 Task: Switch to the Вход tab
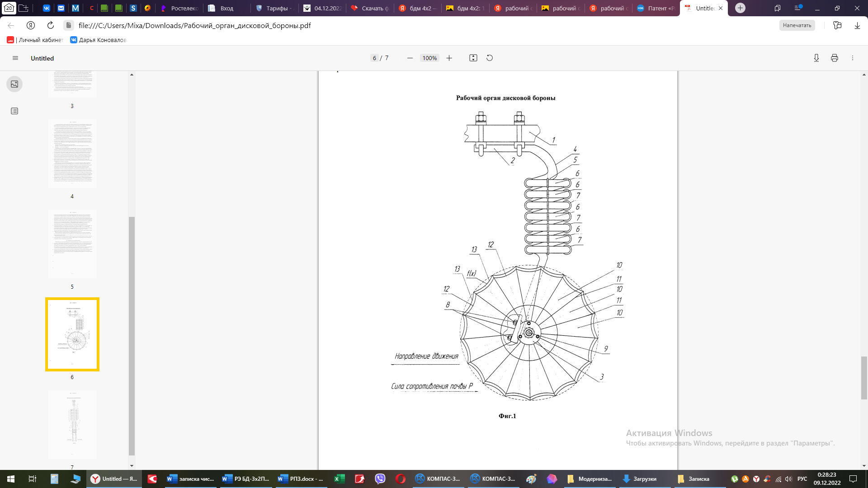tap(227, 8)
